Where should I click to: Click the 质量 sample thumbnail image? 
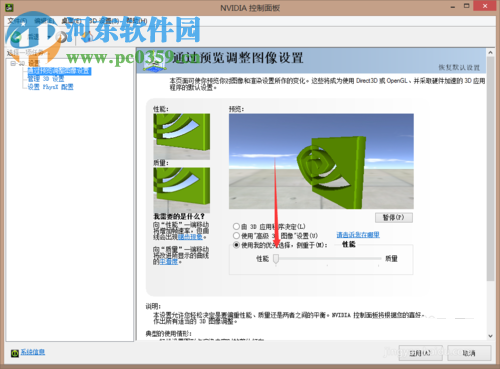point(182,190)
